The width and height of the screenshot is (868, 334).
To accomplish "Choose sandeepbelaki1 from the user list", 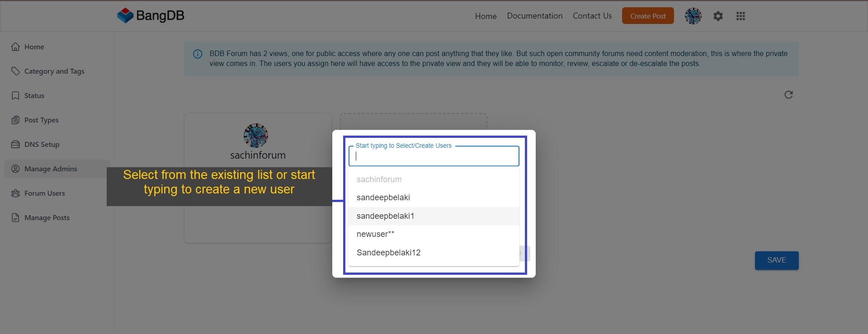I will [434, 216].
